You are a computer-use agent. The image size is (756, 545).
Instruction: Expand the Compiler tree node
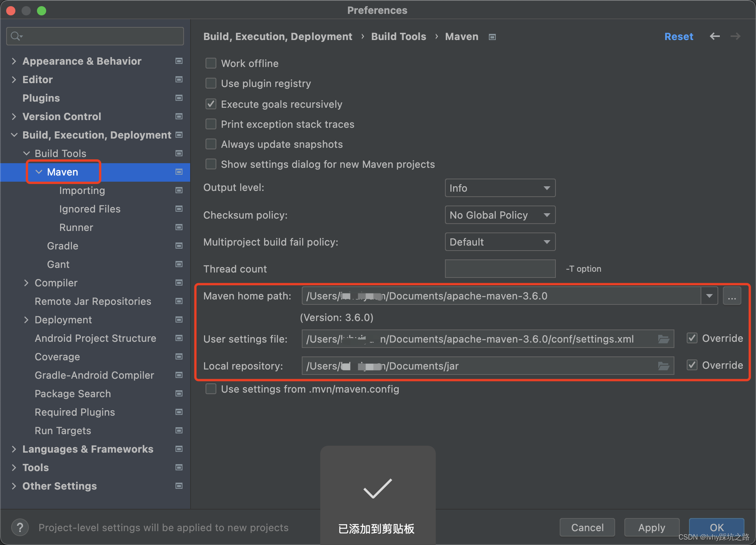26,283
